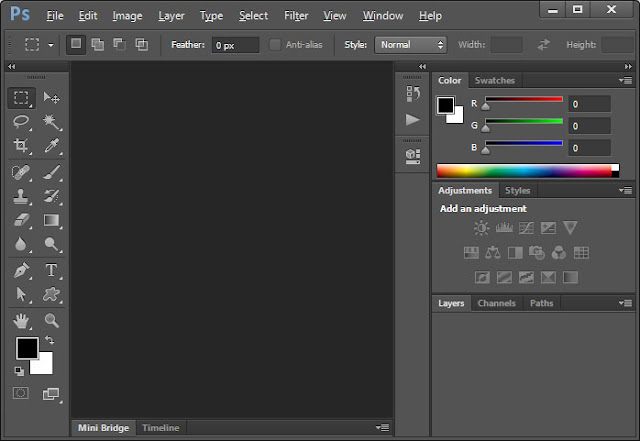The width and height of the screenshot is (640, 441).
Task: Select the Lasso tool
Action: [21, 122]
